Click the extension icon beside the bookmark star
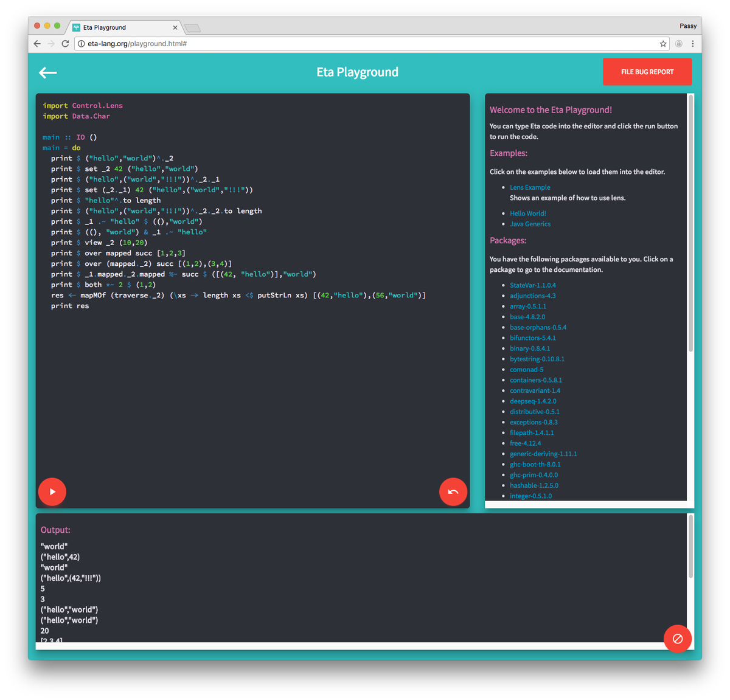730x700 pixels. point(679,44)
